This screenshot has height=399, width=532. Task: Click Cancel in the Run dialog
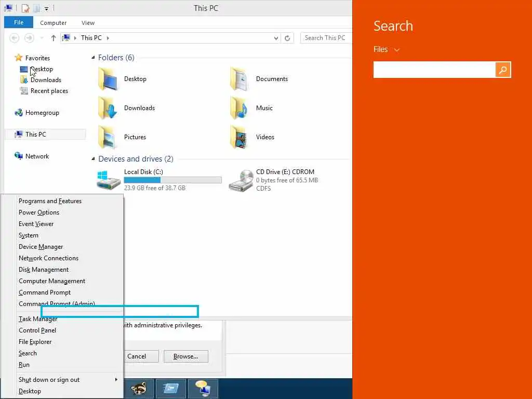pos(140,356)
